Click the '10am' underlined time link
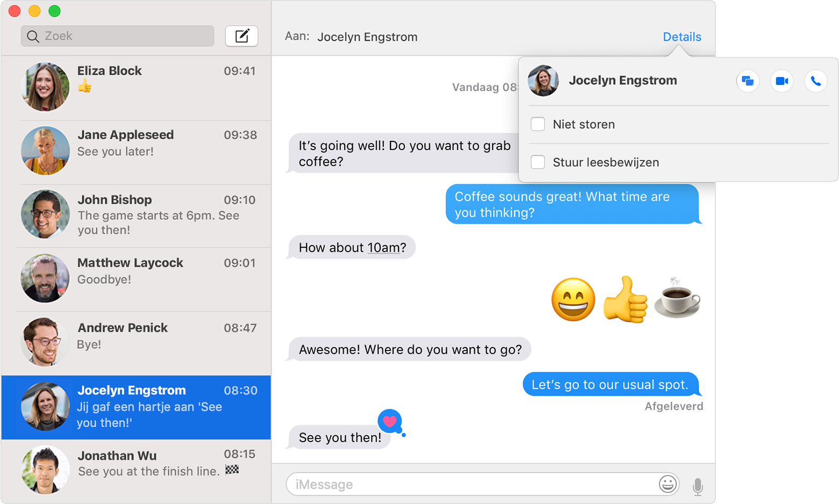 click(383, 248)
